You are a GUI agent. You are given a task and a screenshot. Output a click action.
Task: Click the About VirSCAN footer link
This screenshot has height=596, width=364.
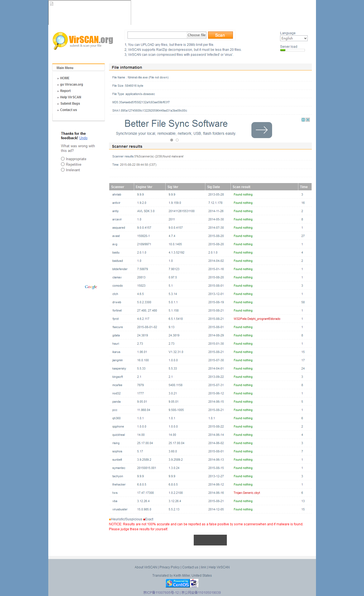point(146,567)
